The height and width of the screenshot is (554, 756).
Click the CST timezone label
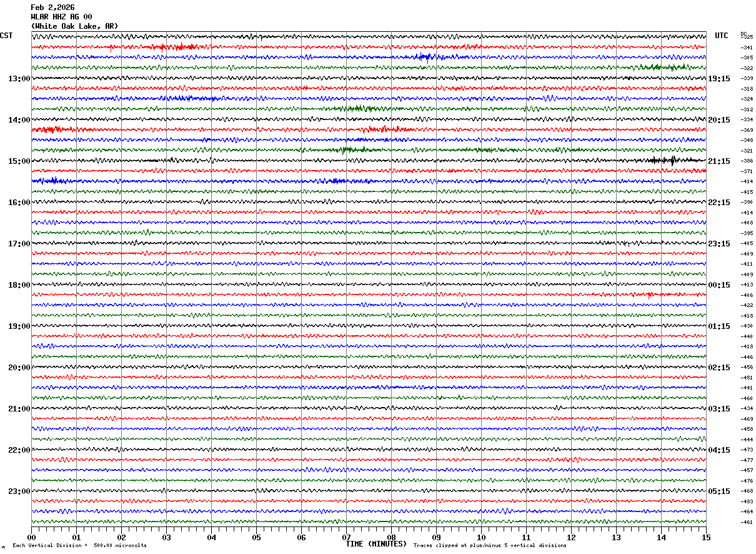(x=6, y=36)
